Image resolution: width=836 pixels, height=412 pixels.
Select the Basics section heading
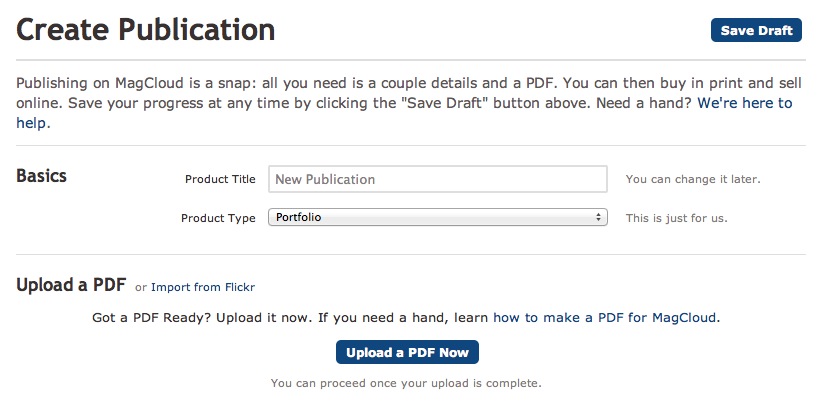[42, 176]
